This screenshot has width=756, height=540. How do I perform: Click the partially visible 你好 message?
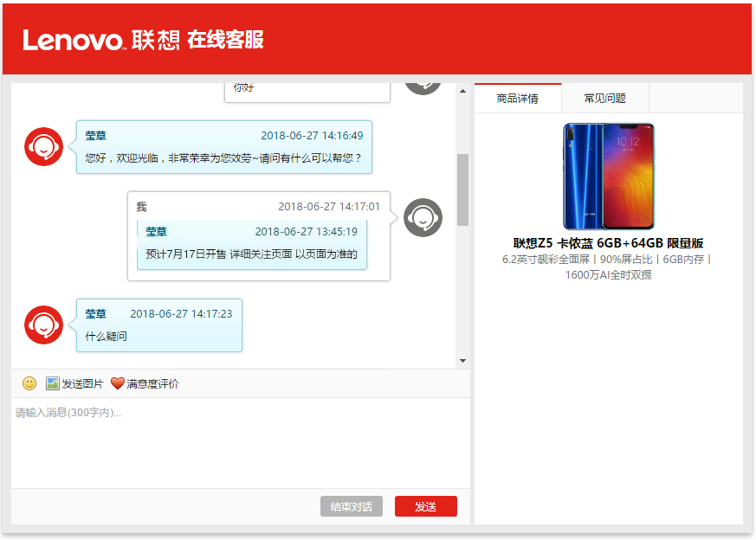[307, 92]
